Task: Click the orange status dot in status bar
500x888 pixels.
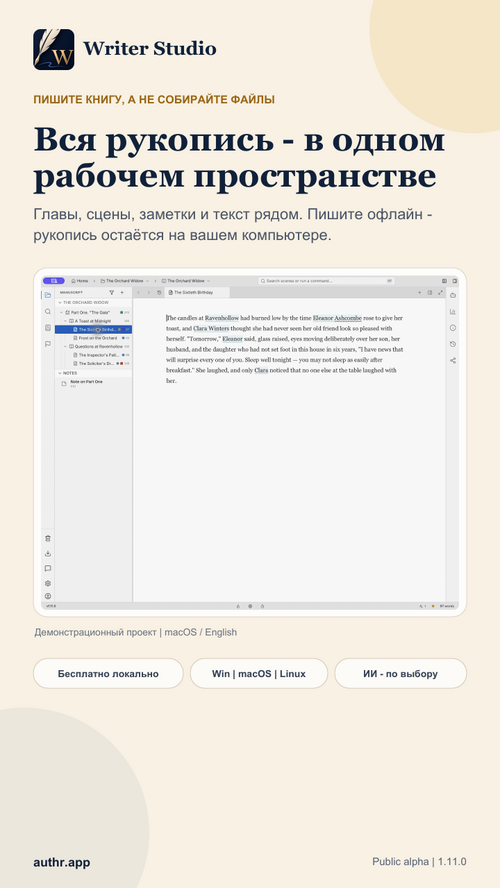Action: tap(433, 606)
